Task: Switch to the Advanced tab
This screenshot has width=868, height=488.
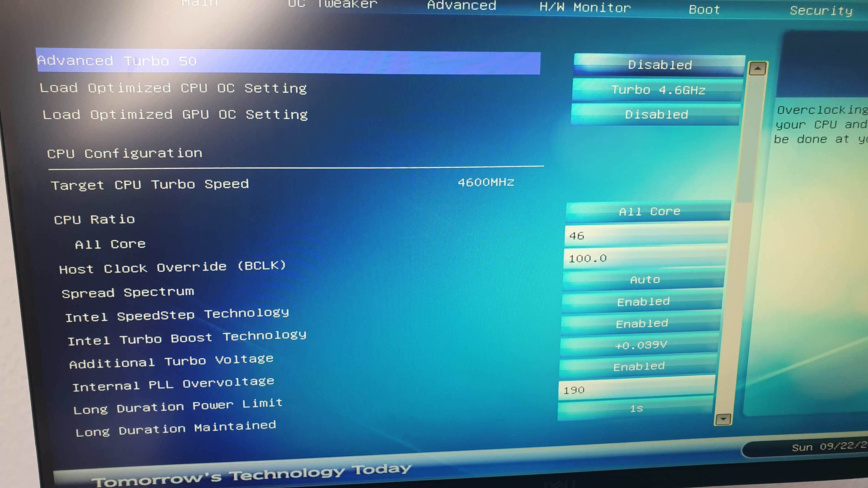Action: (461, 5)
